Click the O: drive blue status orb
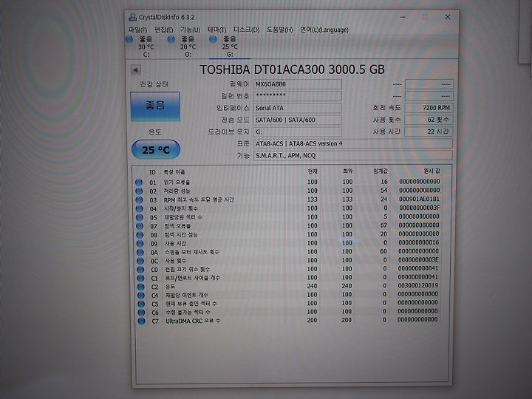 (x=171, y=39)
